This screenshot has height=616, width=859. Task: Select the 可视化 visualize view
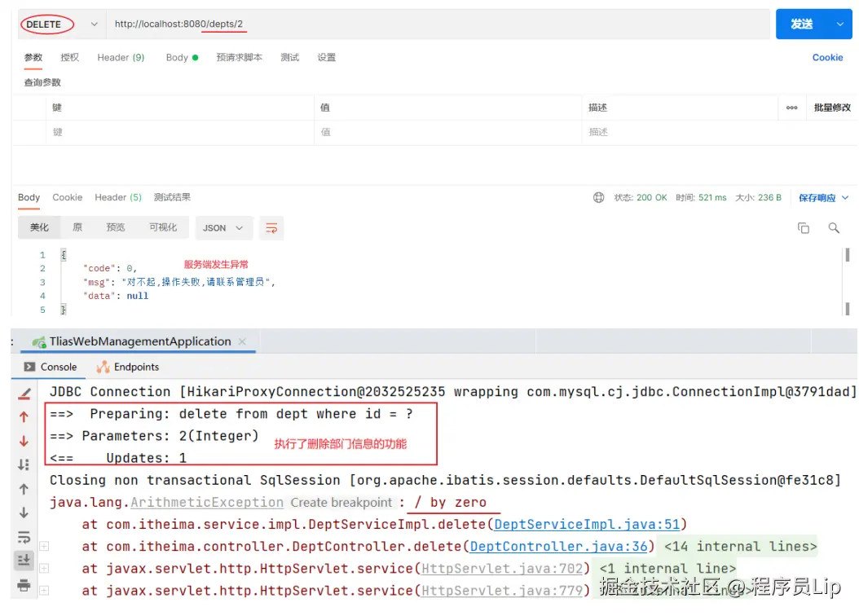coord(163,227)
